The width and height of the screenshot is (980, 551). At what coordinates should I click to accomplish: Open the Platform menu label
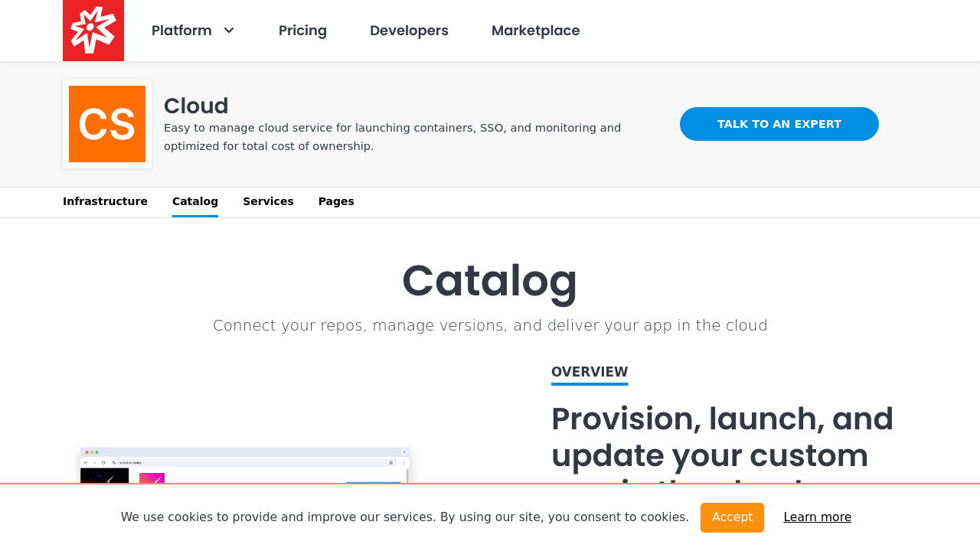(x=181, y=31)
